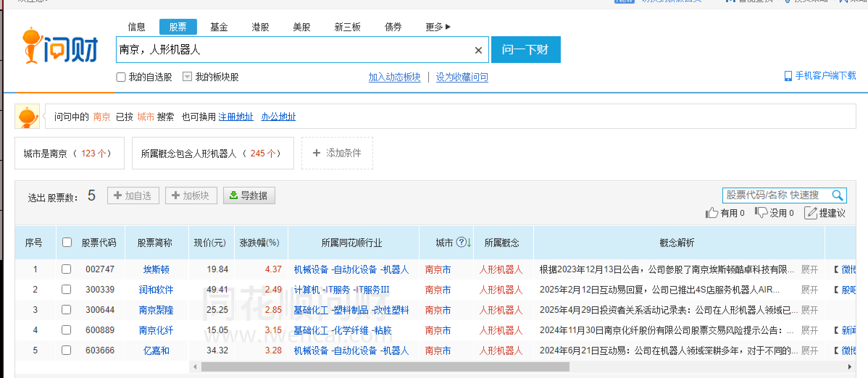Viewport: 868px width, 378px height.
Task: Check the row for 002747 埃斯顿
Action: 66,269
